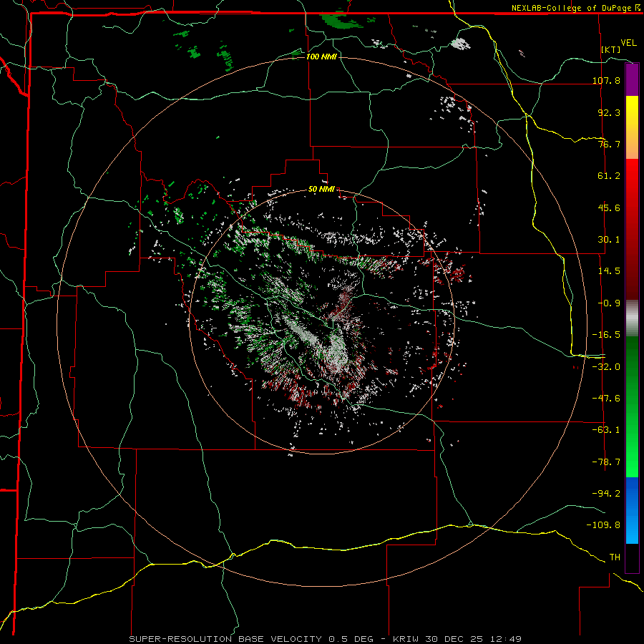Viewport: 644px width, 644px height.
Task: Click the 14.5 velocity scale value
Action: 609,271
